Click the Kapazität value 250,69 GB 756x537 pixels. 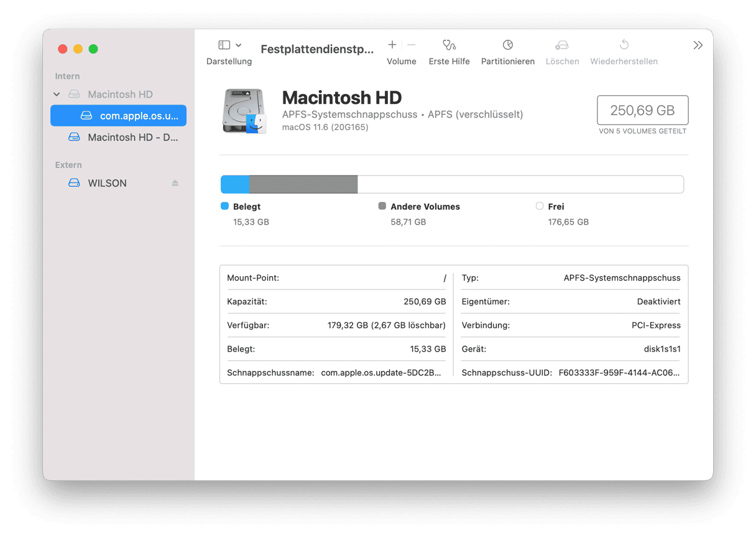click(x=425, y=302)
